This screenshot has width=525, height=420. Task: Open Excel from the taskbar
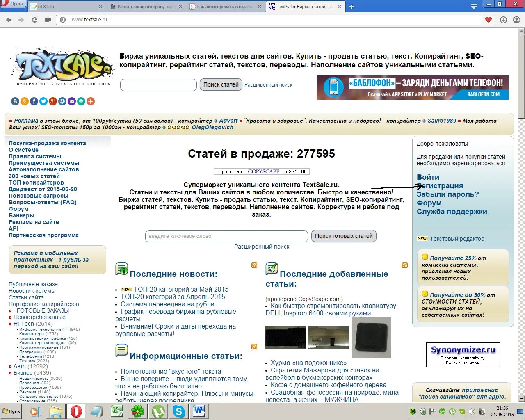pos(117,411)
